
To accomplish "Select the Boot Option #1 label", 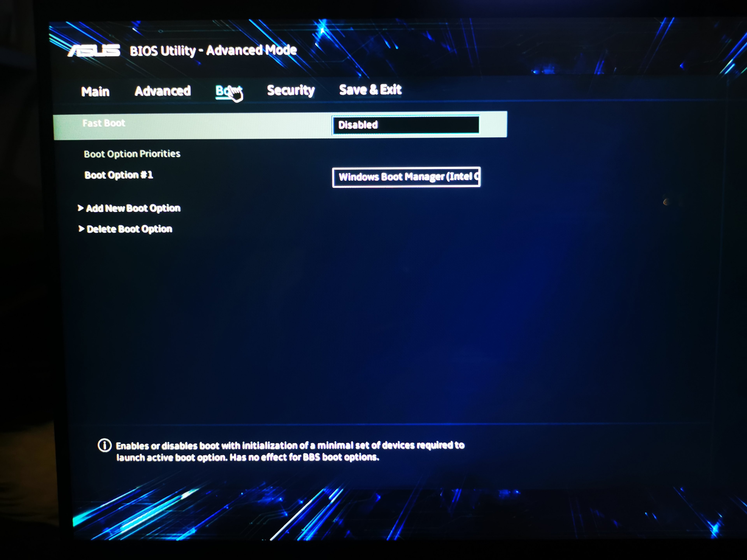I will tap(118, 175).
